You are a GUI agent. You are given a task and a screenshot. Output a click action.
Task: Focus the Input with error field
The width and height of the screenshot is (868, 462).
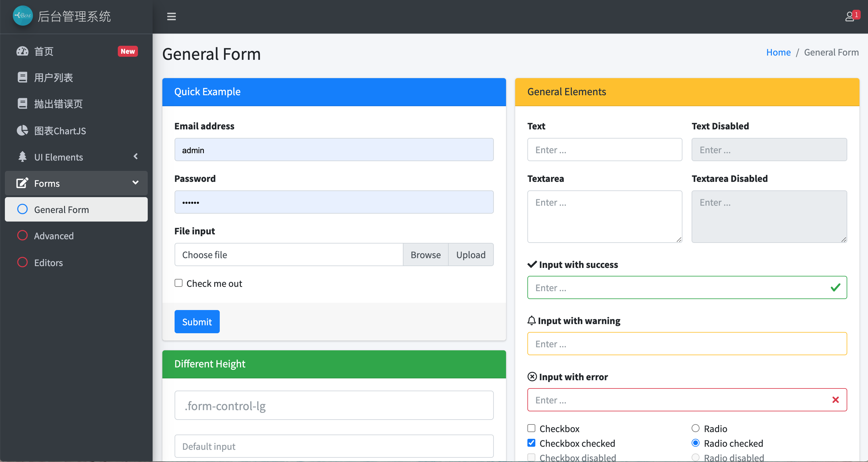[x=687, y=400]
